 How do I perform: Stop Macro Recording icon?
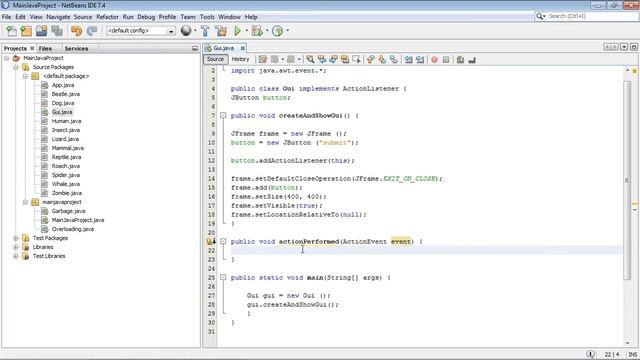click(x=446, y=60)
